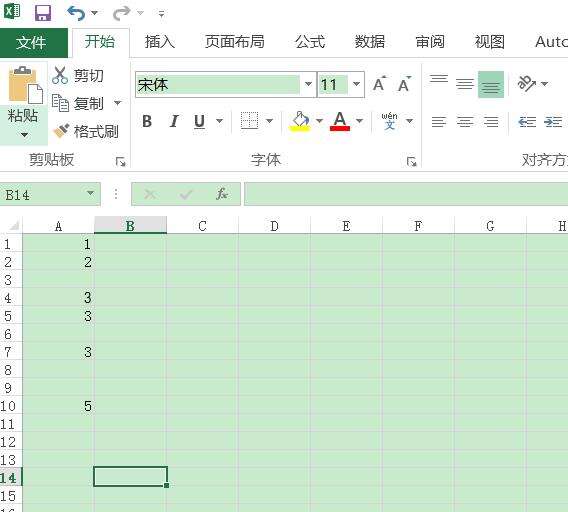Click the Paste clipboard icon

pos(24,85)
